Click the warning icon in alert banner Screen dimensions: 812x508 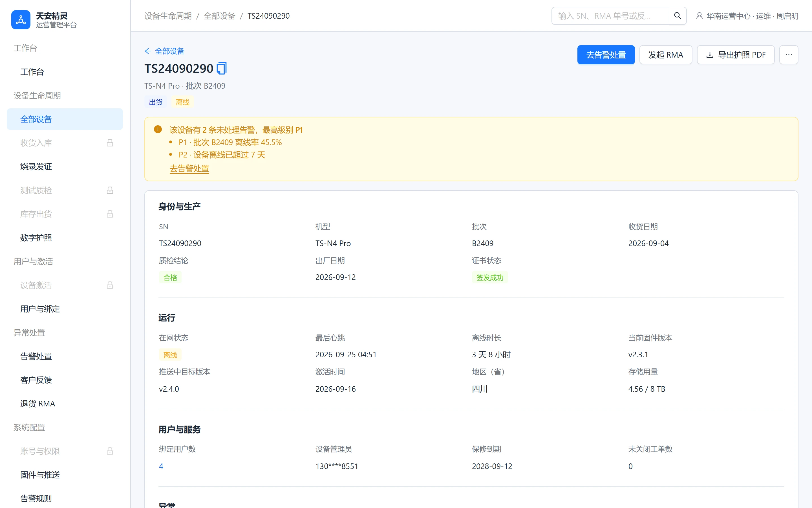pyautogui.click(x=158, y=129)
